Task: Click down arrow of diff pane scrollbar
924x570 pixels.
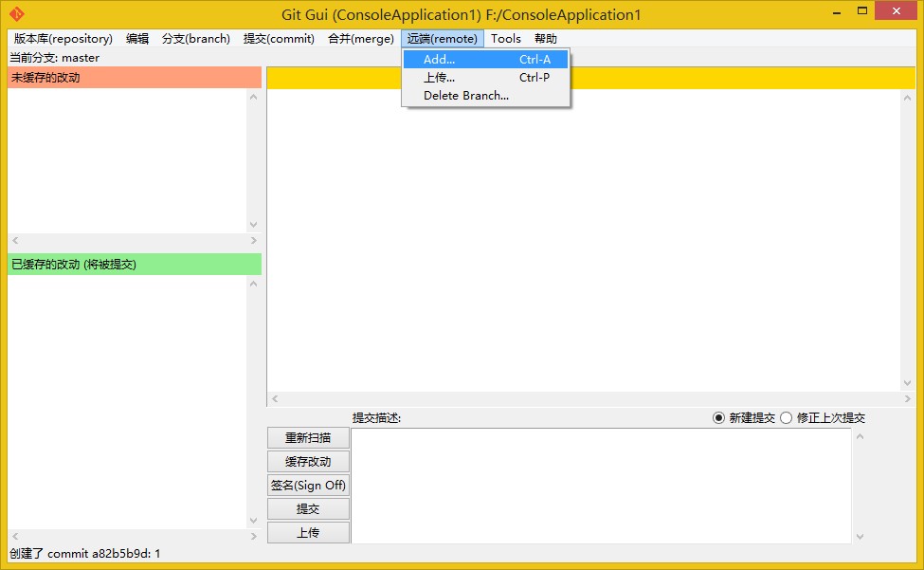Action: (908, 383)
